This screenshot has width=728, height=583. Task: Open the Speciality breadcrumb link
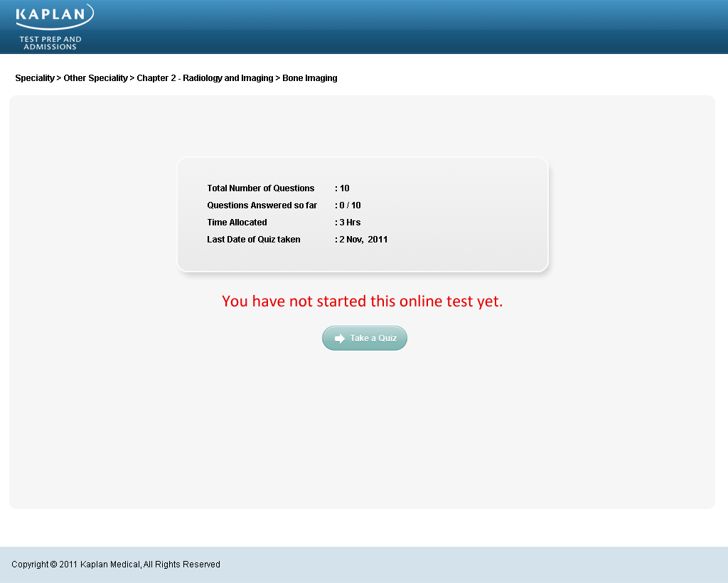34,78
